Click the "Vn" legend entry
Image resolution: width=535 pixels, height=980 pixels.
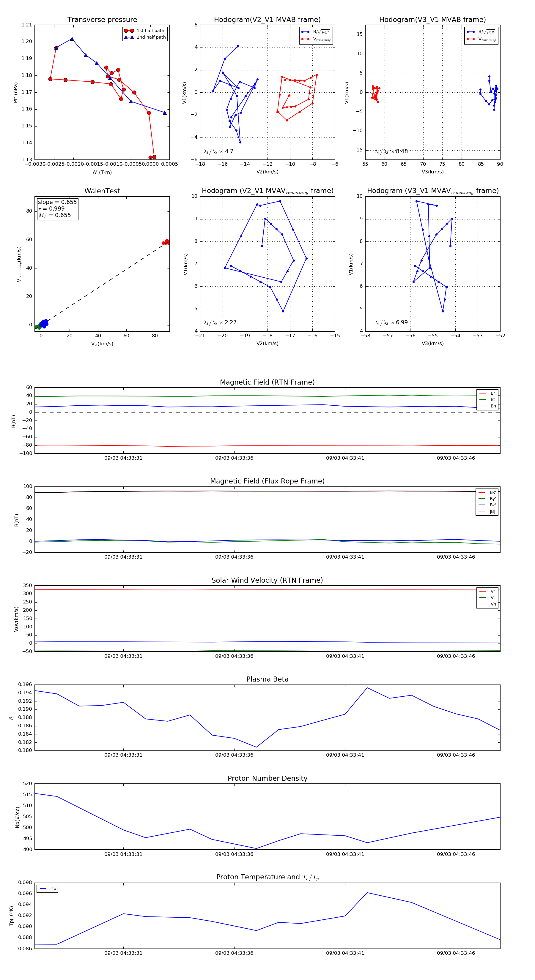(488, 604)
